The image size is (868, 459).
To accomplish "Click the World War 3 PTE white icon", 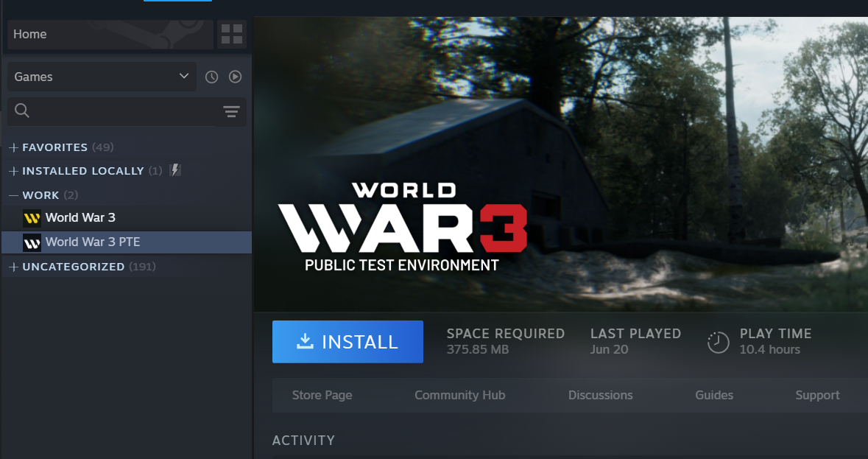I will pyautogui.click(x=32, y=242).
